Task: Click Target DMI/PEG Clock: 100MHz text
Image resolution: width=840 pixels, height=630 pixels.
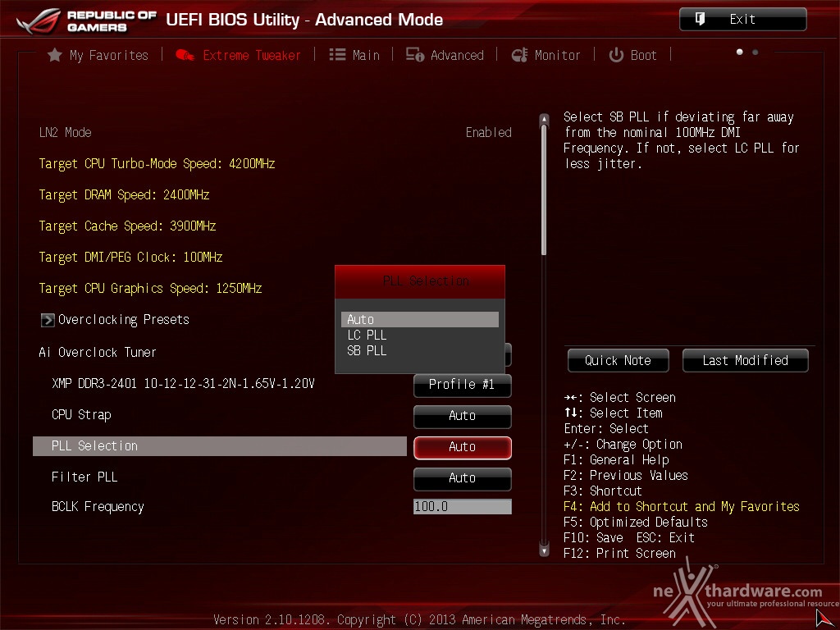Action: pos(130,257)
